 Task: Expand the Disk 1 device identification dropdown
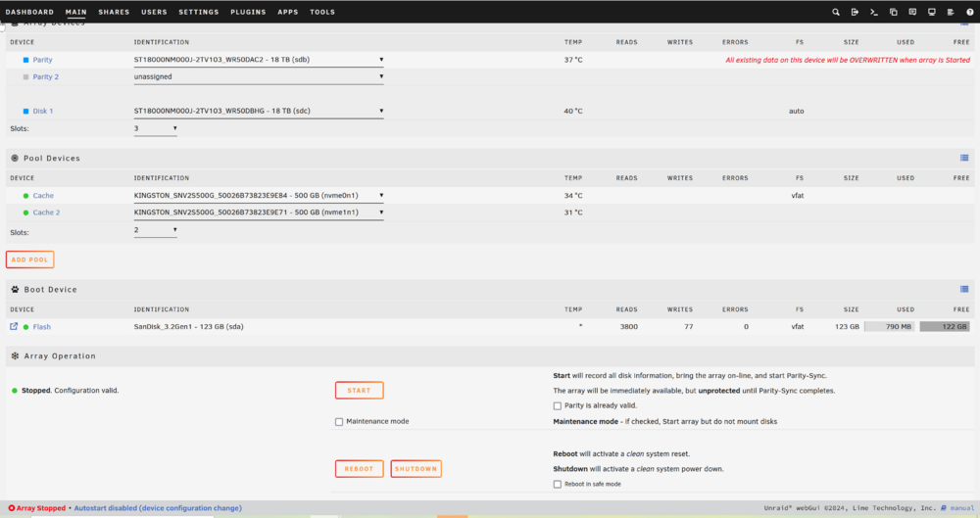click(x=258, y=112)
